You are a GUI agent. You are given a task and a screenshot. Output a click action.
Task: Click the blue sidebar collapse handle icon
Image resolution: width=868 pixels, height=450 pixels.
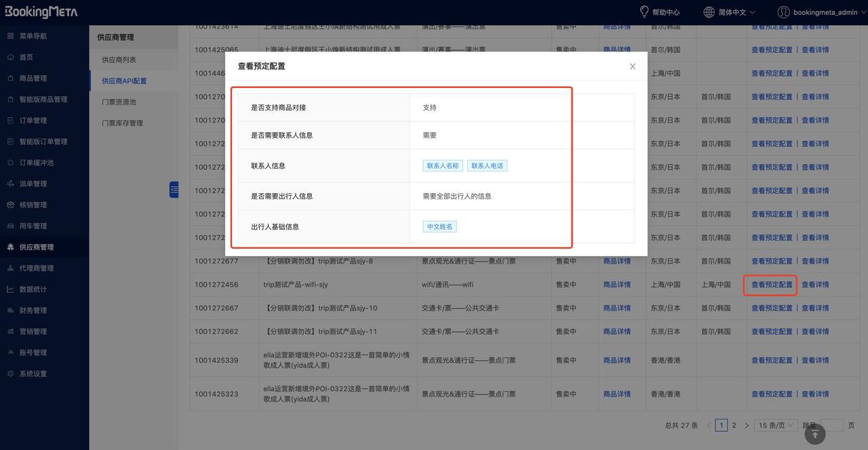click(x=174, y=190)
